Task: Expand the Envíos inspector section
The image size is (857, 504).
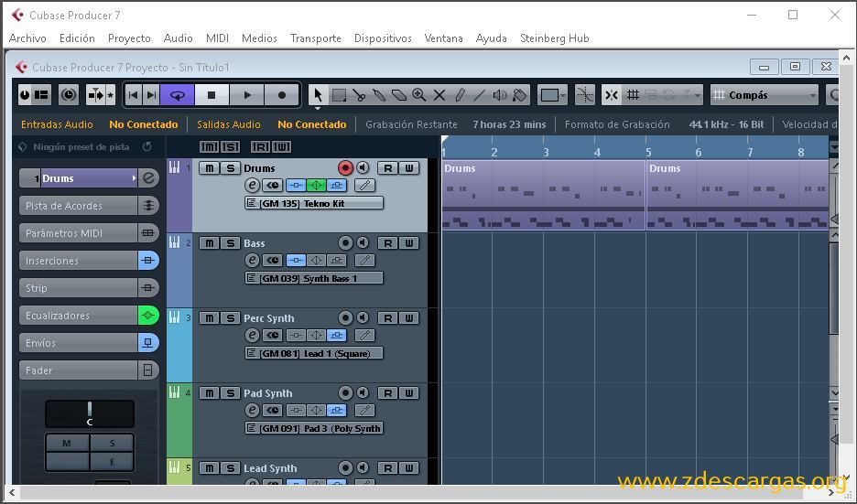Action: (78, 342)
